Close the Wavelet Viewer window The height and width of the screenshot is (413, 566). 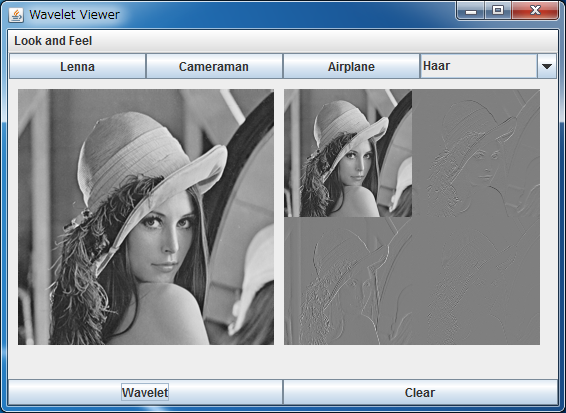[x=535, y=11]
